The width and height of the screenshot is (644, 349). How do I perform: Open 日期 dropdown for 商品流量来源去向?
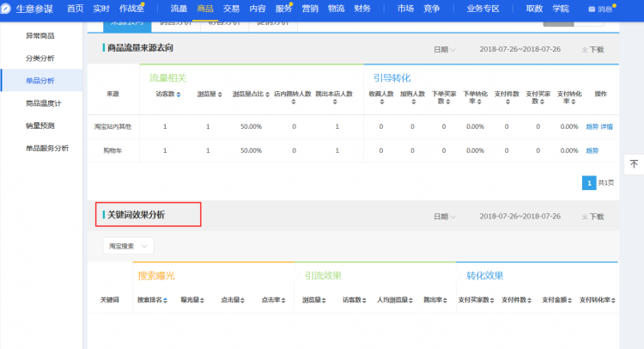click(445, 50)
